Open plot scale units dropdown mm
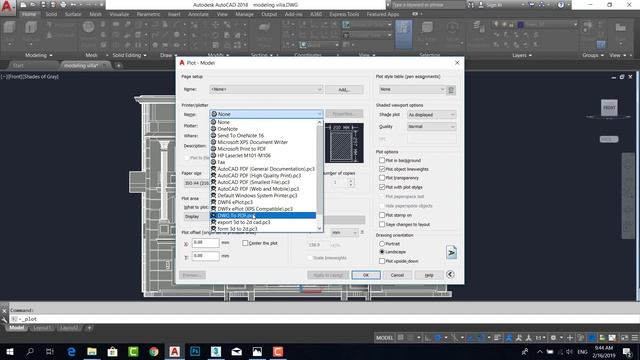640x360 pixels. tap(344, 232)
